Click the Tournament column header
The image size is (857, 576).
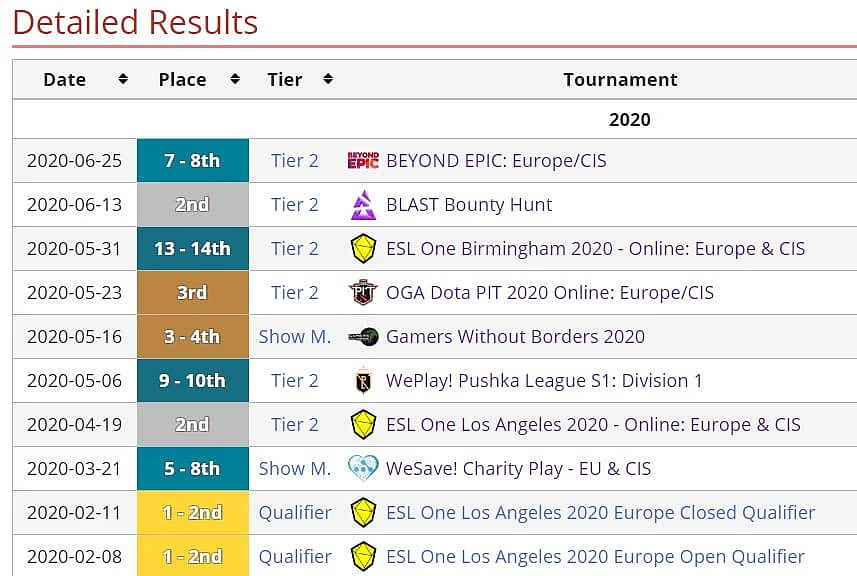click(x=620, y=80)
